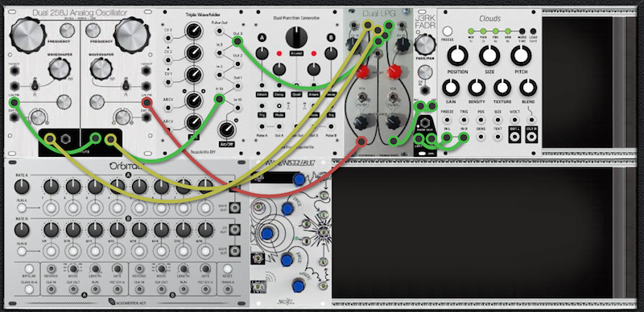
Task: Click the Clouds TEXTURE knob
Action: tap(502, 88)
